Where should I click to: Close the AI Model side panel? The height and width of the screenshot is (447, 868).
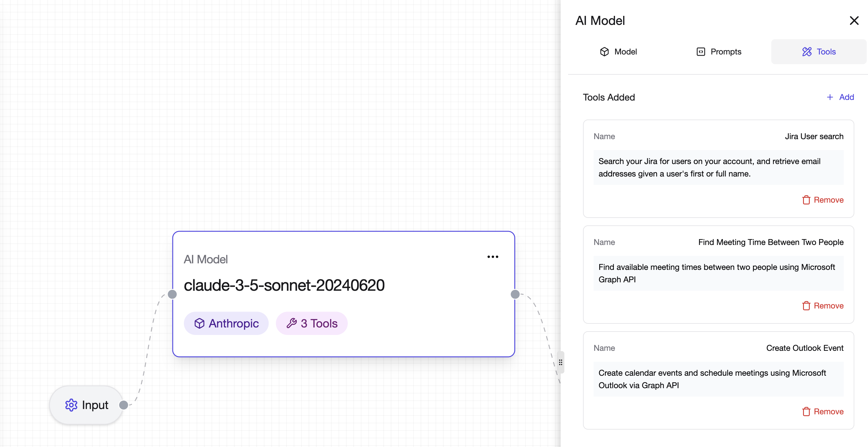(854, 21)
